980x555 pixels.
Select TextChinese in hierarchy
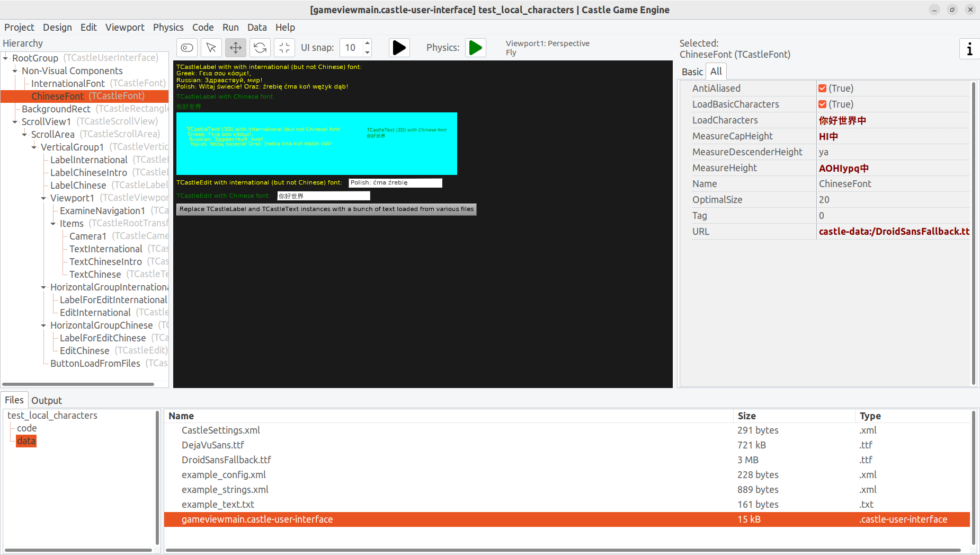(95, 274)
